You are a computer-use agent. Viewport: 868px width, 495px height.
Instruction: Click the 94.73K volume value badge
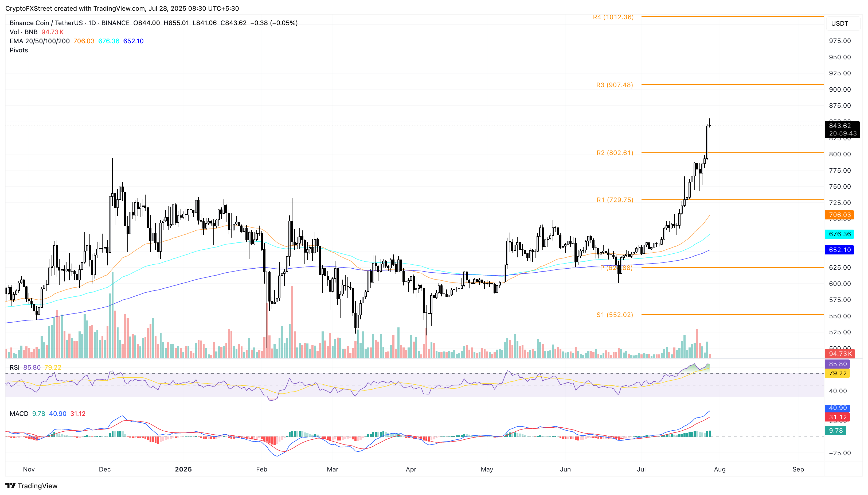point(840,354)
